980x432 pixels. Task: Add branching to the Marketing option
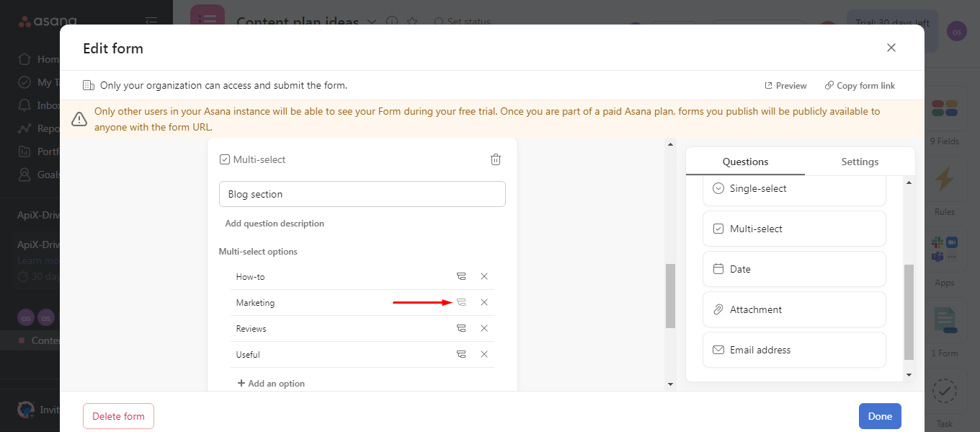(460, 302)
